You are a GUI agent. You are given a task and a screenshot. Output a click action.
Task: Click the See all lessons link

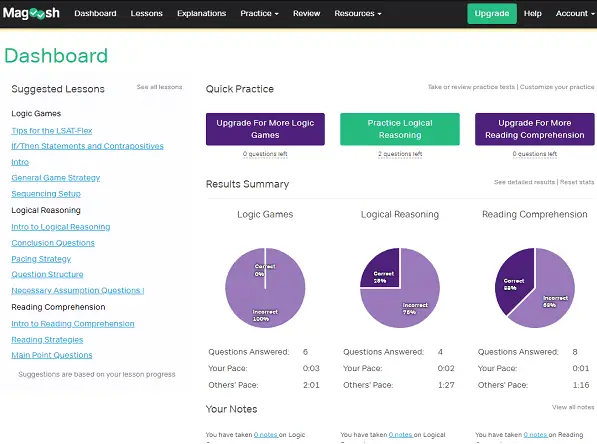(x=159, y=87)
